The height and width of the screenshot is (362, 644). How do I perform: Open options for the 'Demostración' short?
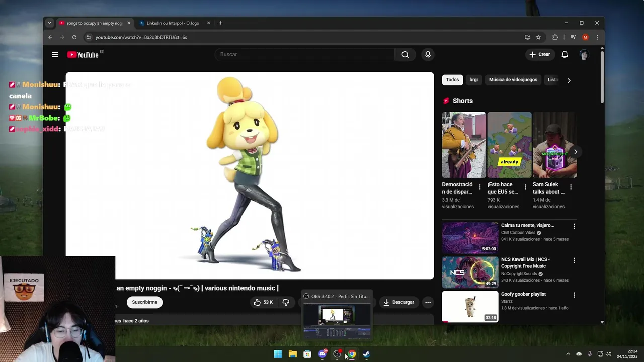point(479,187)
